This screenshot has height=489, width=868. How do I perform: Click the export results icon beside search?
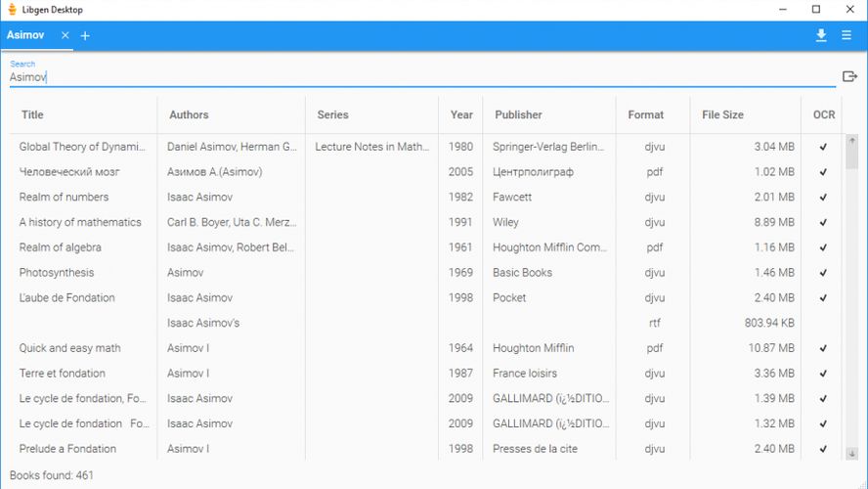pyautogui.click(x=849, y=76)
